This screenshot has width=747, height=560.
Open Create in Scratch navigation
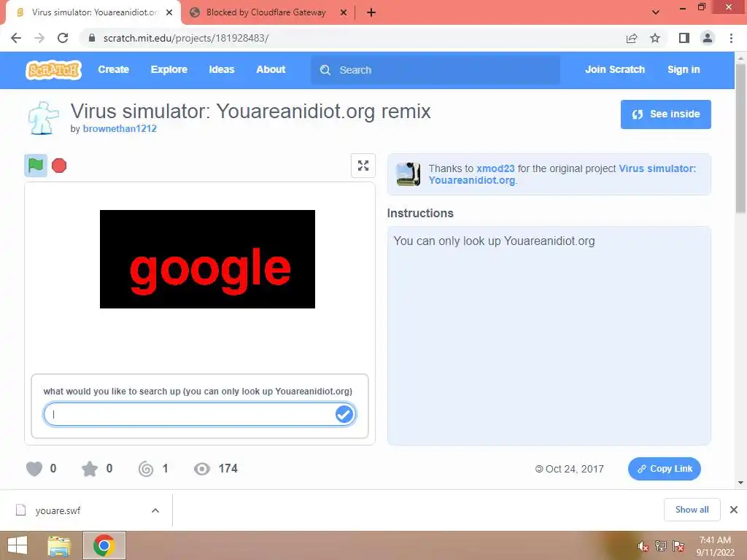tap(113, 69)
